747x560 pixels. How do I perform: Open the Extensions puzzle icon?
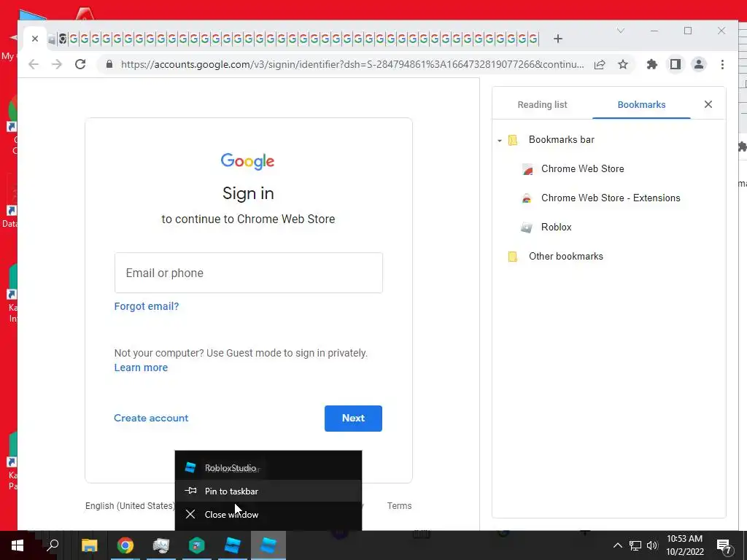click(x=651, y=64)
